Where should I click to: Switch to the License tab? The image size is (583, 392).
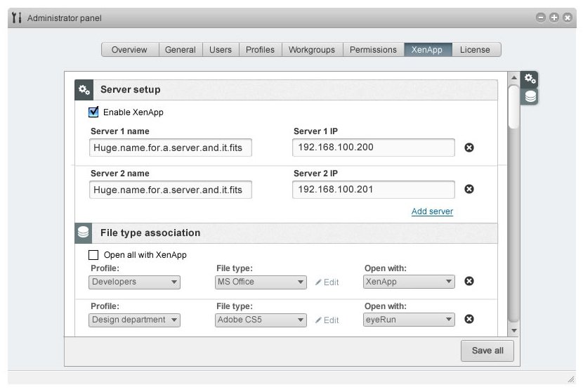pos(476,49)
